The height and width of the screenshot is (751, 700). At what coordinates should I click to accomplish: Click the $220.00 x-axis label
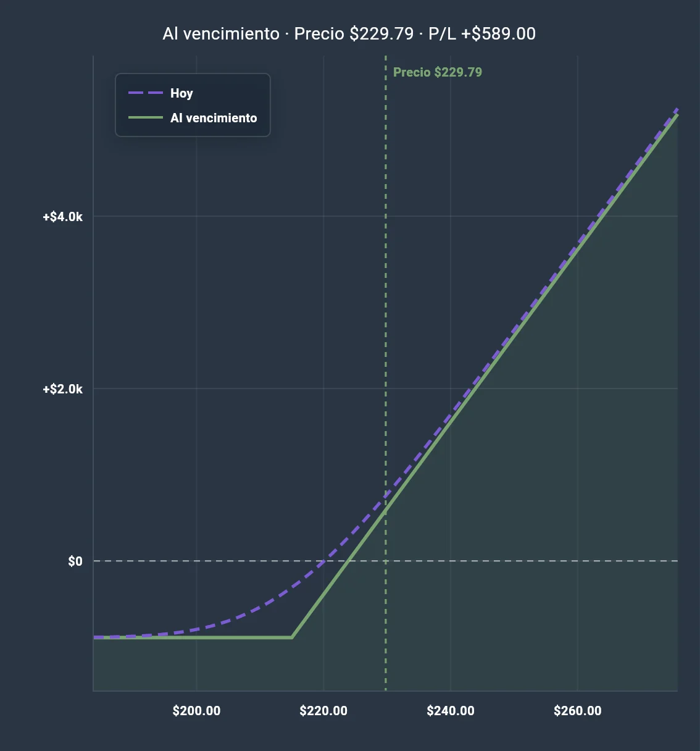click(x=323, y=711)
